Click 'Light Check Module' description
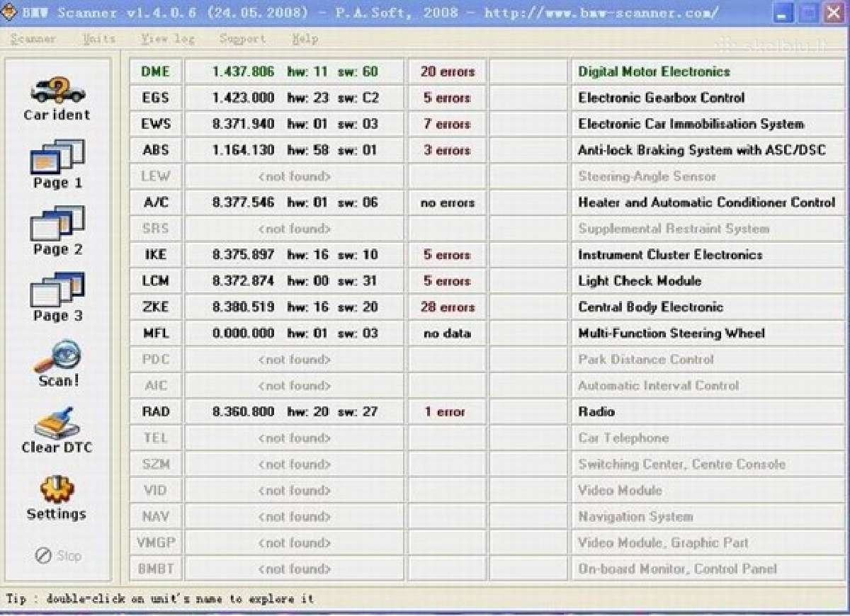 (x=640, y=281)
